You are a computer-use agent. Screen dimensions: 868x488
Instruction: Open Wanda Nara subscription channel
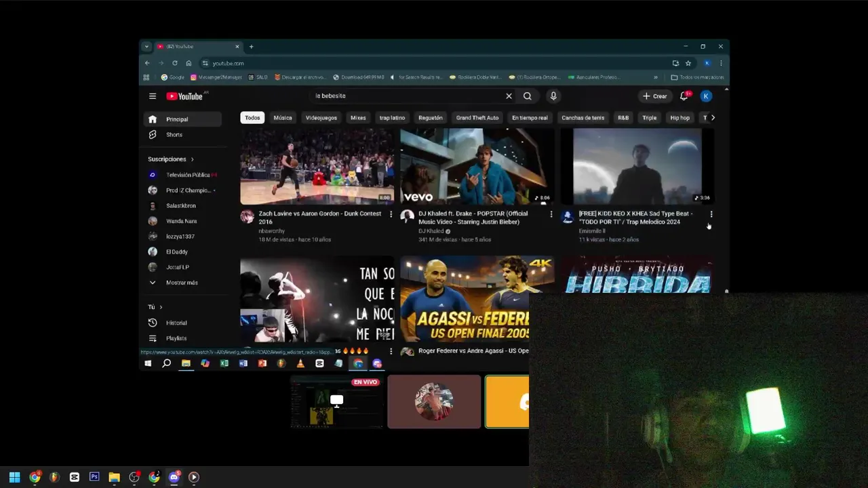(x=182, y=221)
